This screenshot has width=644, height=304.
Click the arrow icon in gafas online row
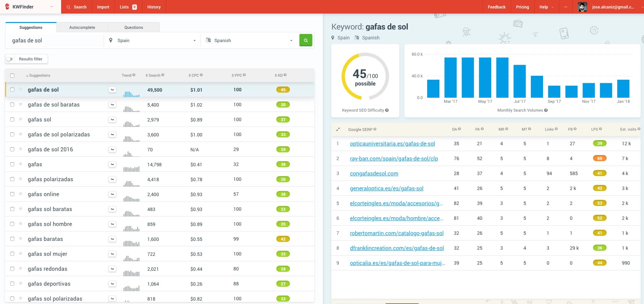point(112,194)
